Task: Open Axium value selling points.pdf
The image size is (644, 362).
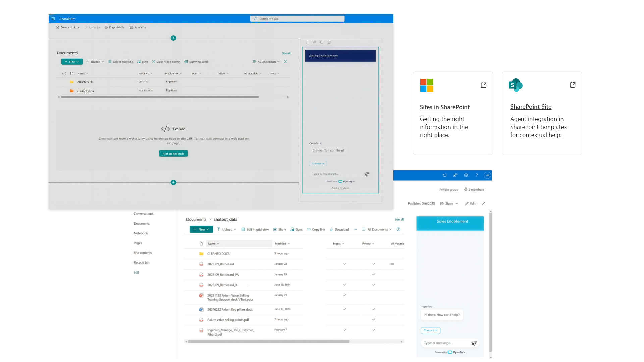Action: tap(228, 320)
